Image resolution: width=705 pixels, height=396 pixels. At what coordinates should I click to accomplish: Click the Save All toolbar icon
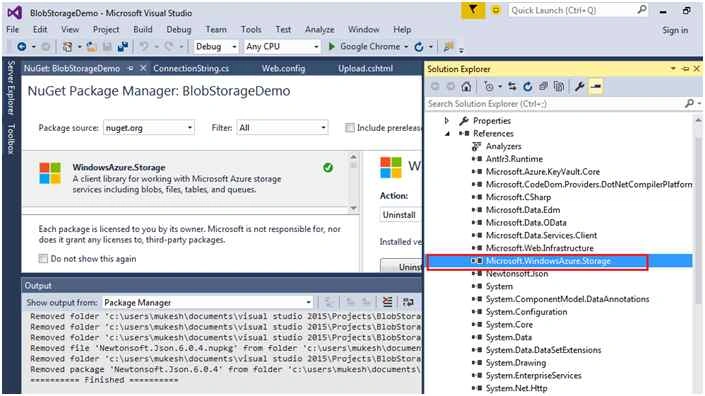122,46
